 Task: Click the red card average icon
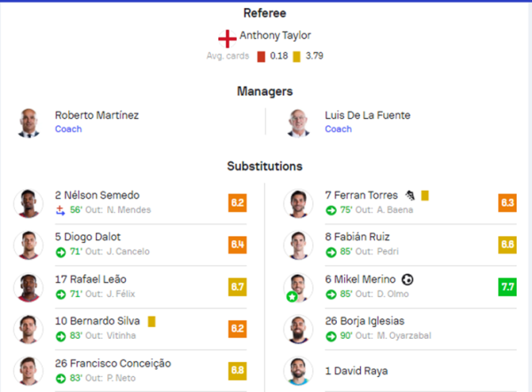coord(261,57)
